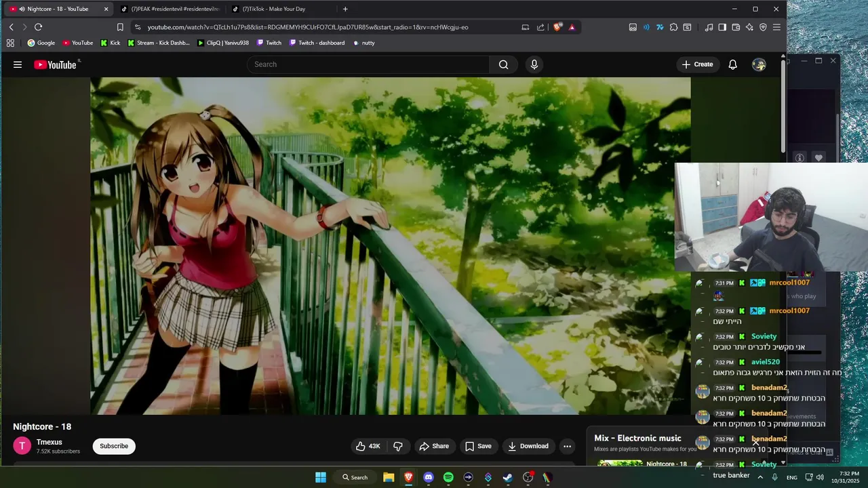The width and height of the screenshot is (868, 488).
Task: Click the browser address bar URL
Action: coord(308,27)
